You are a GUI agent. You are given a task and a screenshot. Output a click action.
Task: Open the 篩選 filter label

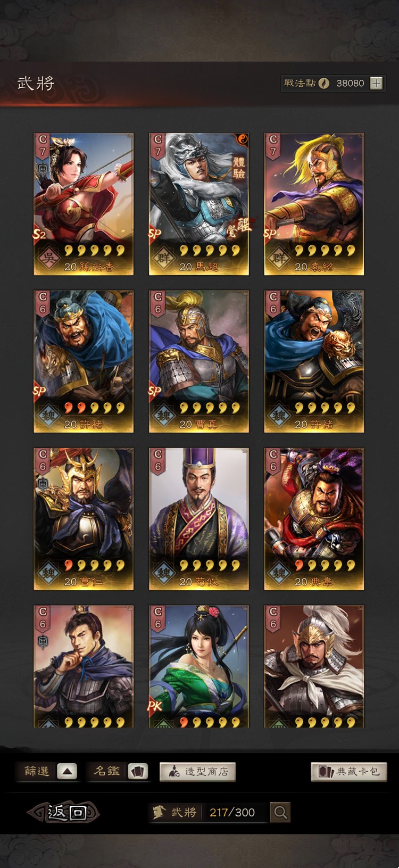pos(37,771)
